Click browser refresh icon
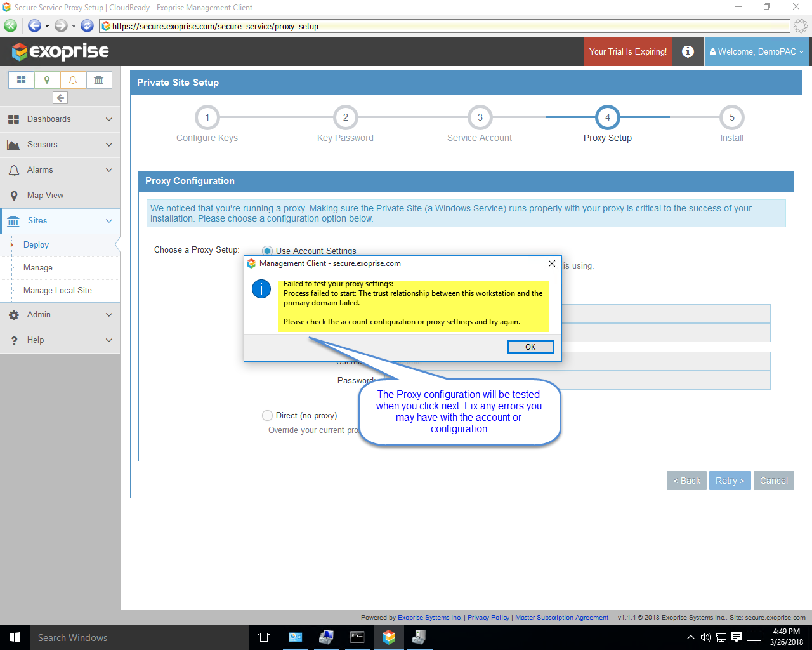The width and height of the screenshot is (812, 650). [x=88, y=26]
